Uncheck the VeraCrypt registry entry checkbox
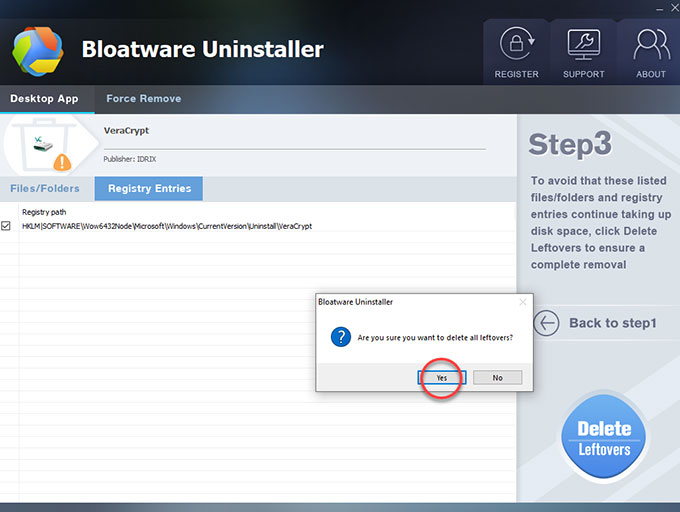The image size is (680, 512). (x=6, y=226)
